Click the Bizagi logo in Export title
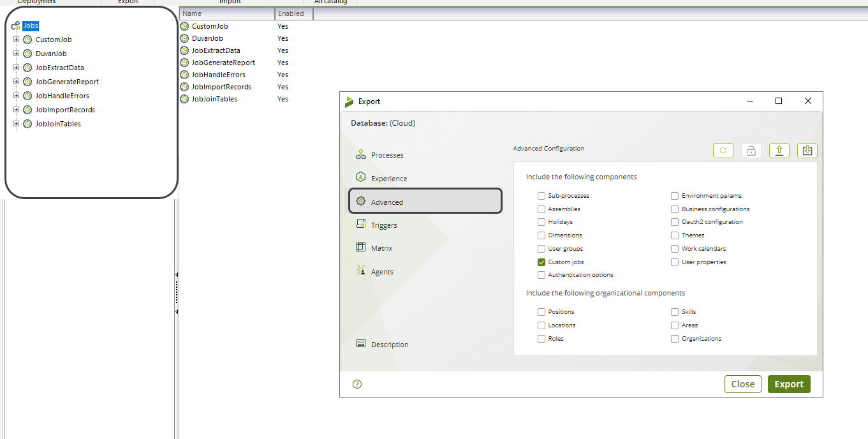 coord(349,101)
